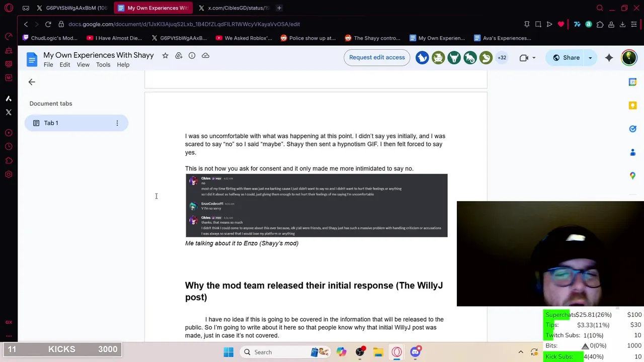644x362 pixels.
Task: Open The Shayy contro bookmark
Action: tap(373, 38)
